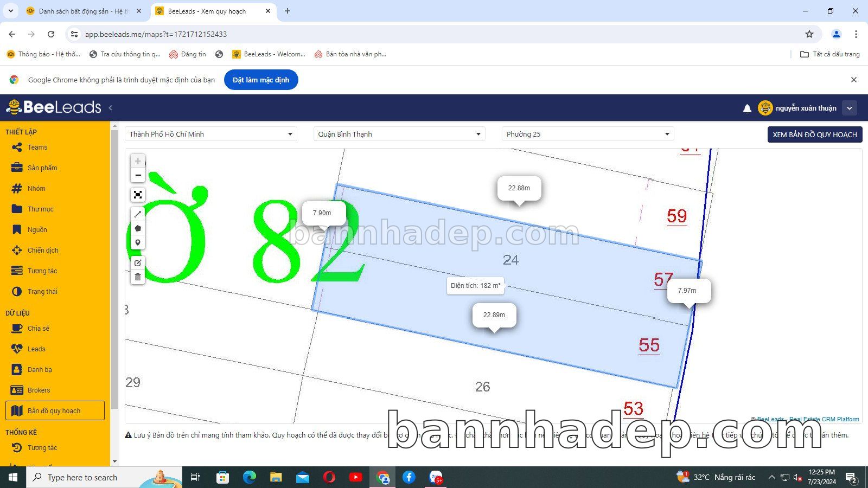Select the draw polyline tool
Viewport: 868px width, 488px height.
(138, 214)
